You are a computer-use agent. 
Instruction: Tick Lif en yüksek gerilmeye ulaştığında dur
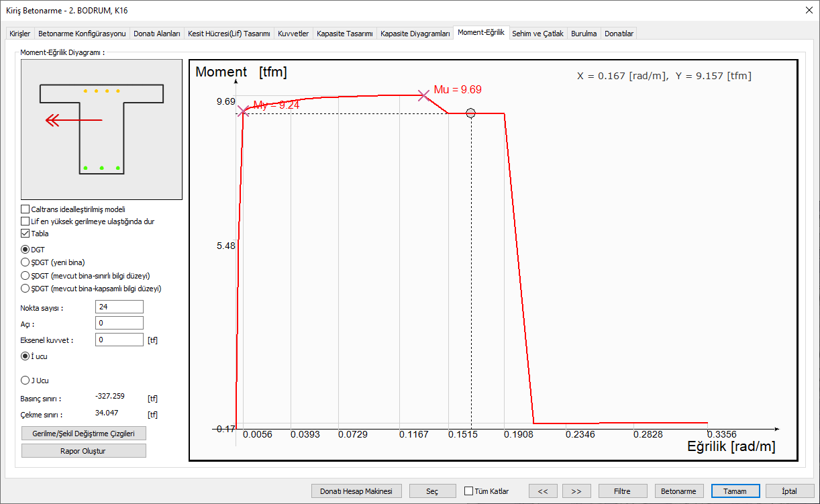[25, 221]
